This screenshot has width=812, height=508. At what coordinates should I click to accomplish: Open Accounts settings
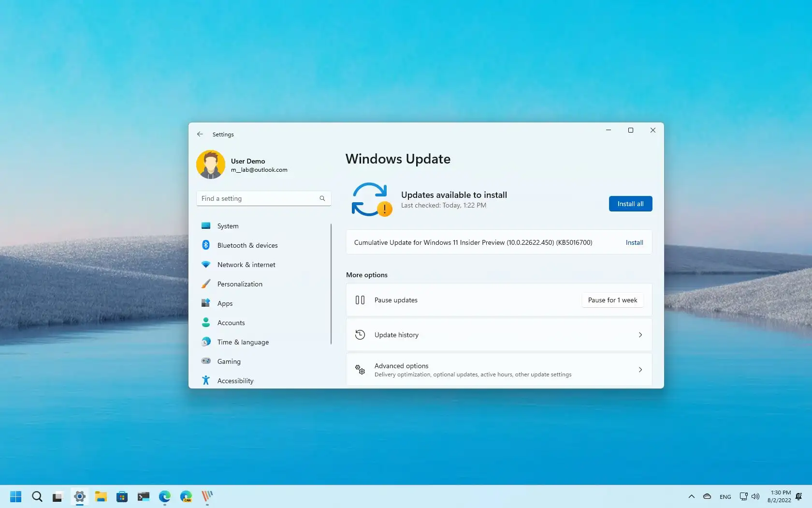coord(263,323)
